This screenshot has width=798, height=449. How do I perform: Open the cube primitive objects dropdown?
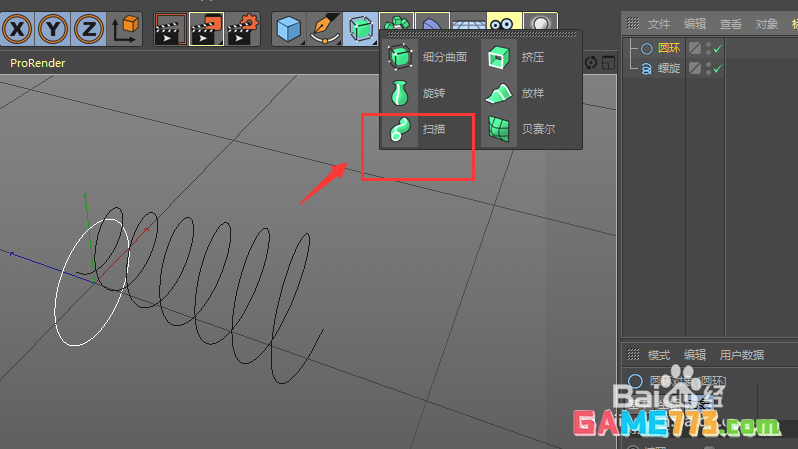tap(289, 28)
